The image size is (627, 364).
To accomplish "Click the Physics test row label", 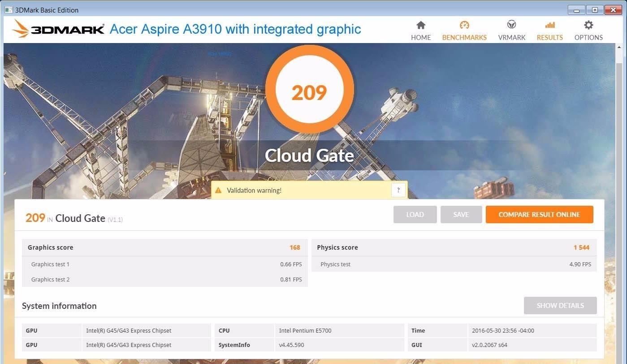I will coord(335,264).
